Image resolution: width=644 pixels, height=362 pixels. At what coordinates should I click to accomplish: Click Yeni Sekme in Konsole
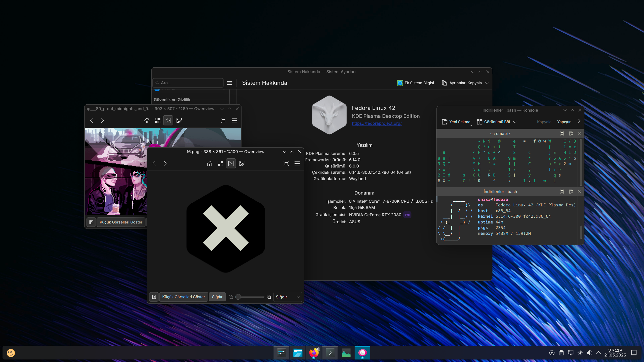point(456,122)
